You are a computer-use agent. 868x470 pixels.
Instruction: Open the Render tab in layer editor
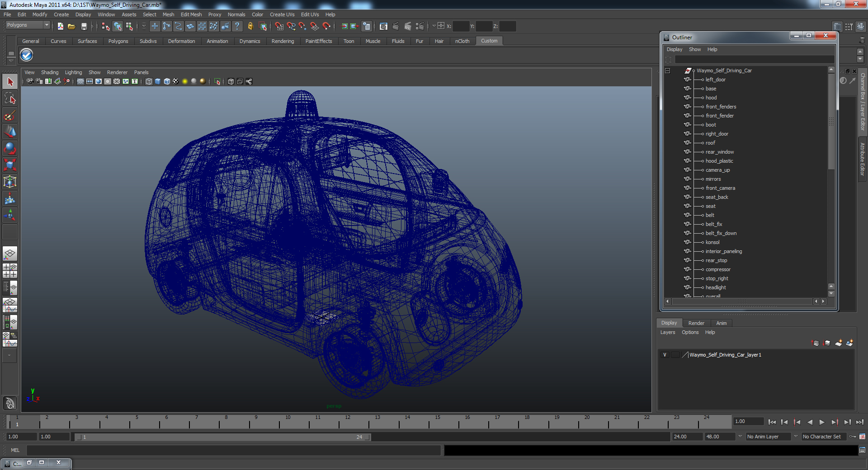[x=696, y=323]
